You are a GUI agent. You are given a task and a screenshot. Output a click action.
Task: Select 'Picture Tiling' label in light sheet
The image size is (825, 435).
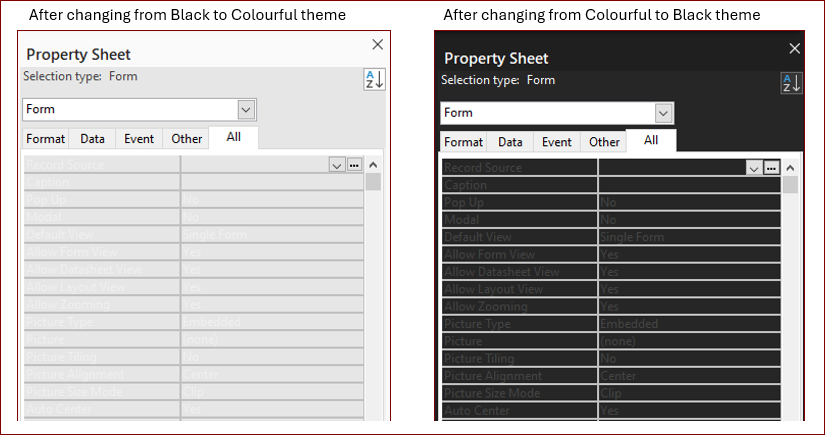pos(62,357)
